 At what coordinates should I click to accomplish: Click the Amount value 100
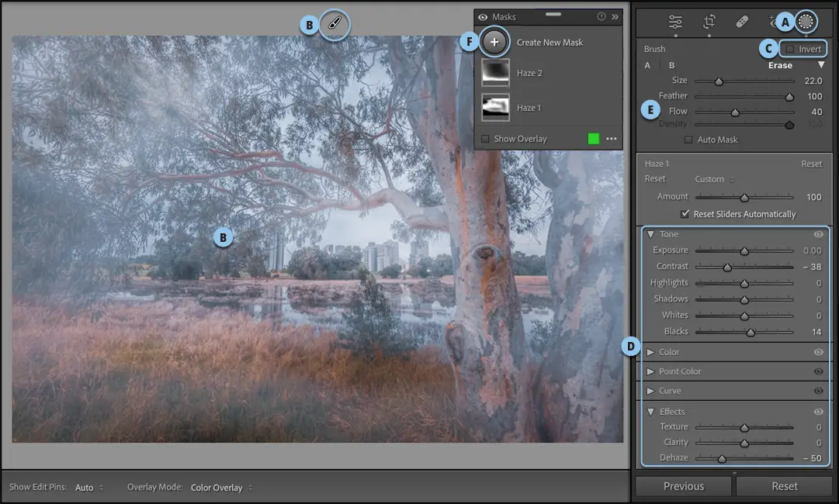pos(814,197)
